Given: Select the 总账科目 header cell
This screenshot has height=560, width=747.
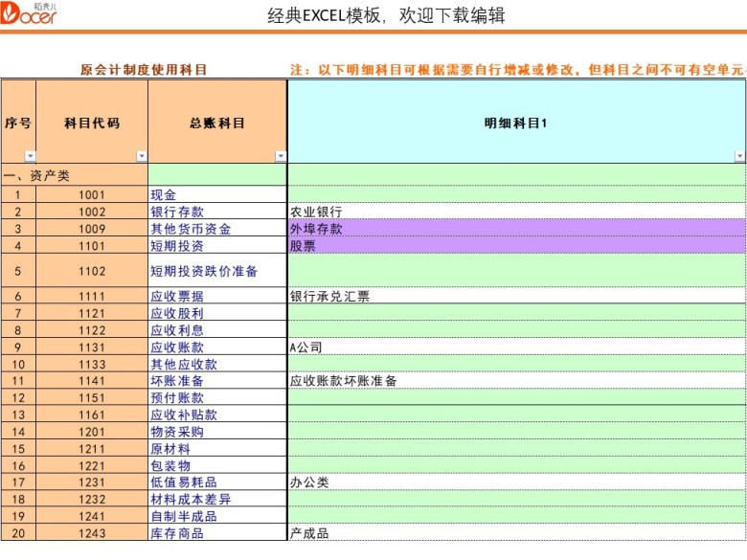Looking at the screenshot, I should [217, 122].
